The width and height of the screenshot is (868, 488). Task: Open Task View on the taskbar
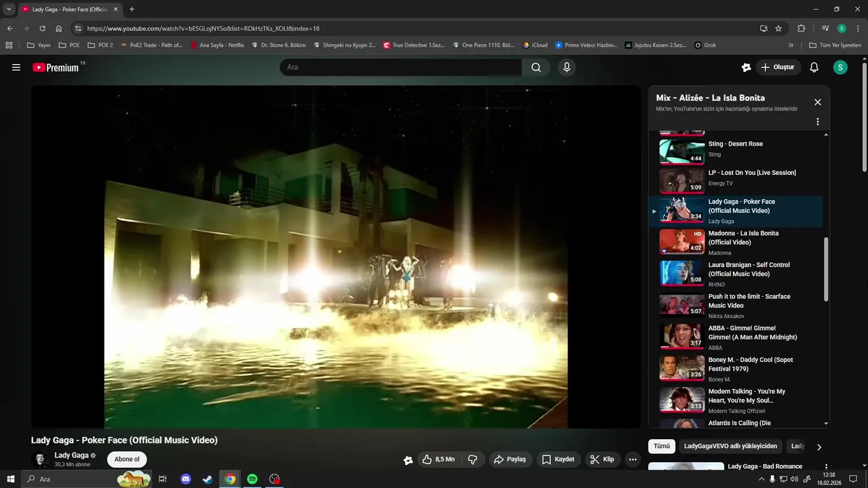[x=163, y=479]
